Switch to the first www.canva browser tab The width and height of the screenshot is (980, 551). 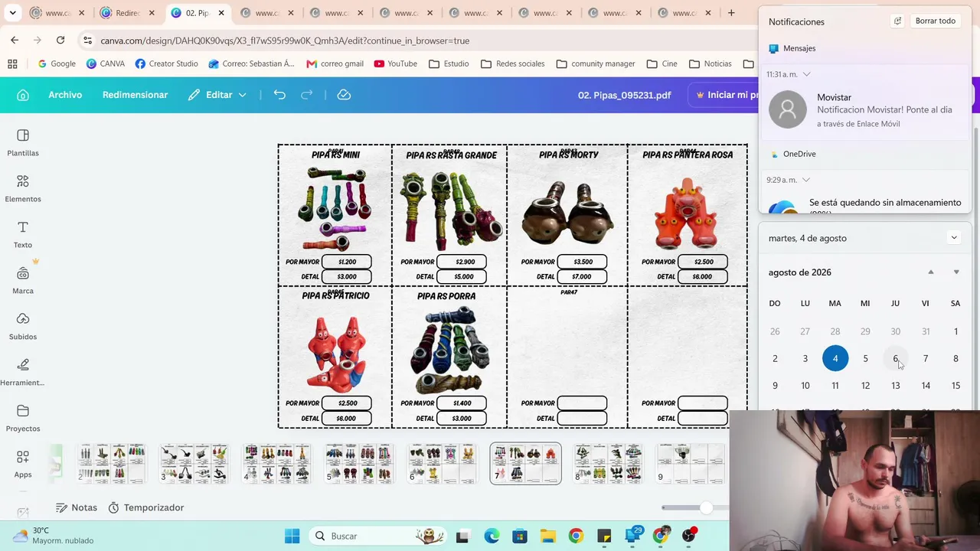coord(57,13)
